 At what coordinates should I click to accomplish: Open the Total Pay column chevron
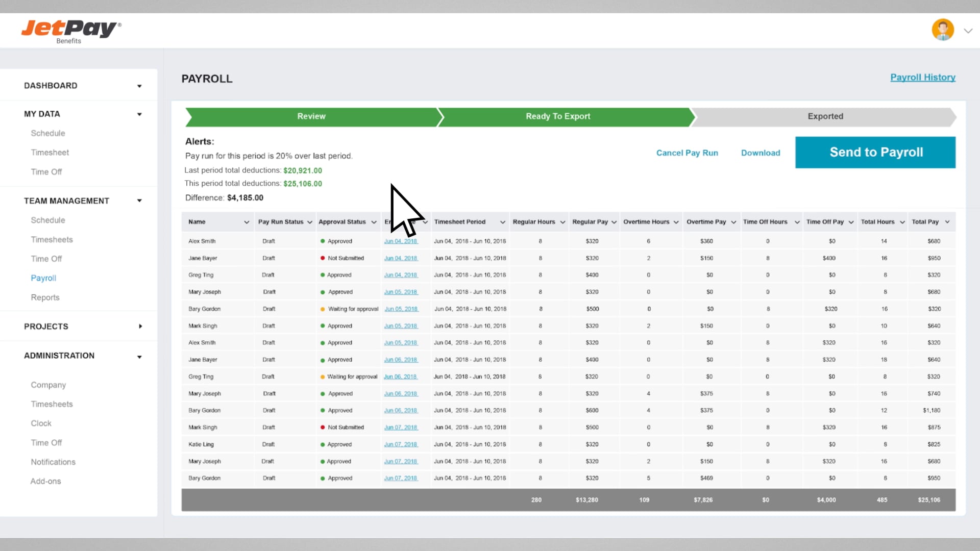point(947,222)
